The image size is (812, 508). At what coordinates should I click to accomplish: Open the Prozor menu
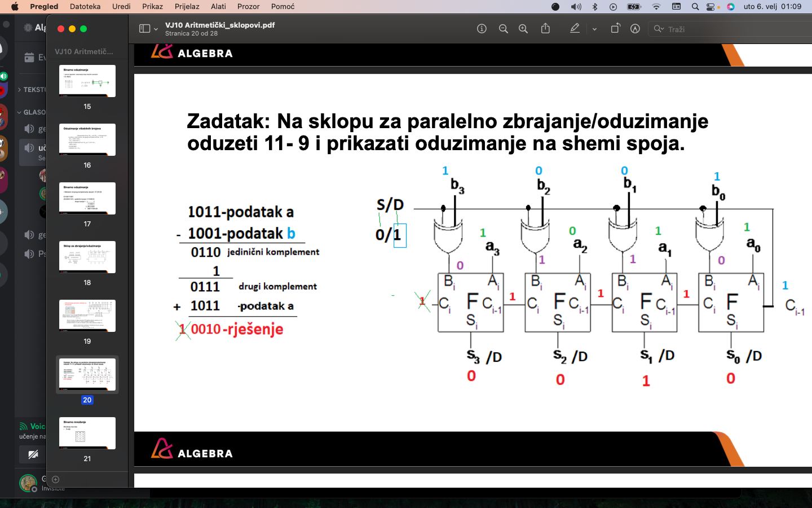tap(248, 7)
